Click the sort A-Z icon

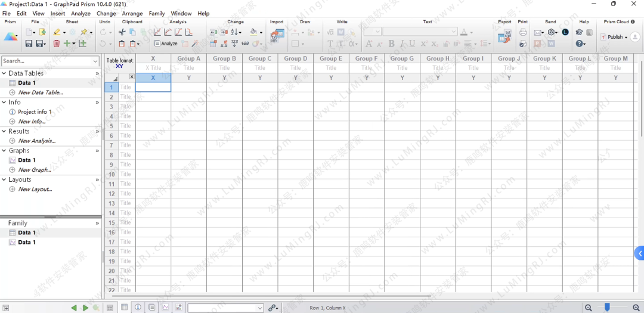(x=235, y=32)
